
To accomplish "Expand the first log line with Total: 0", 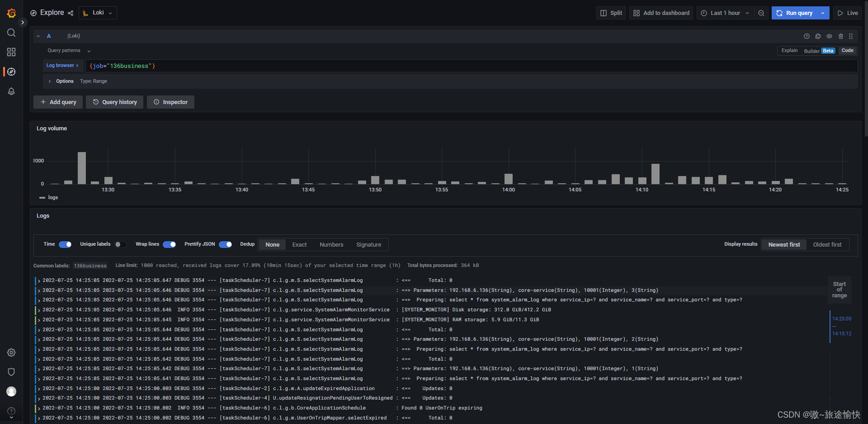I will (39, 281).
